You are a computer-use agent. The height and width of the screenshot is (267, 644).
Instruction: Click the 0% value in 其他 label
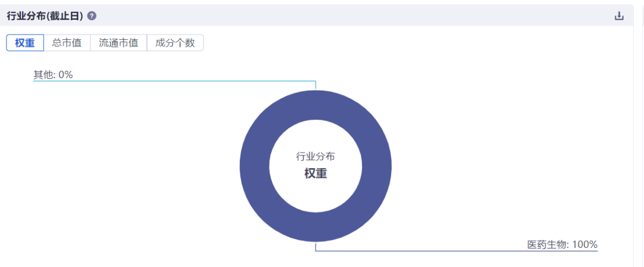(x=66, y=74)
